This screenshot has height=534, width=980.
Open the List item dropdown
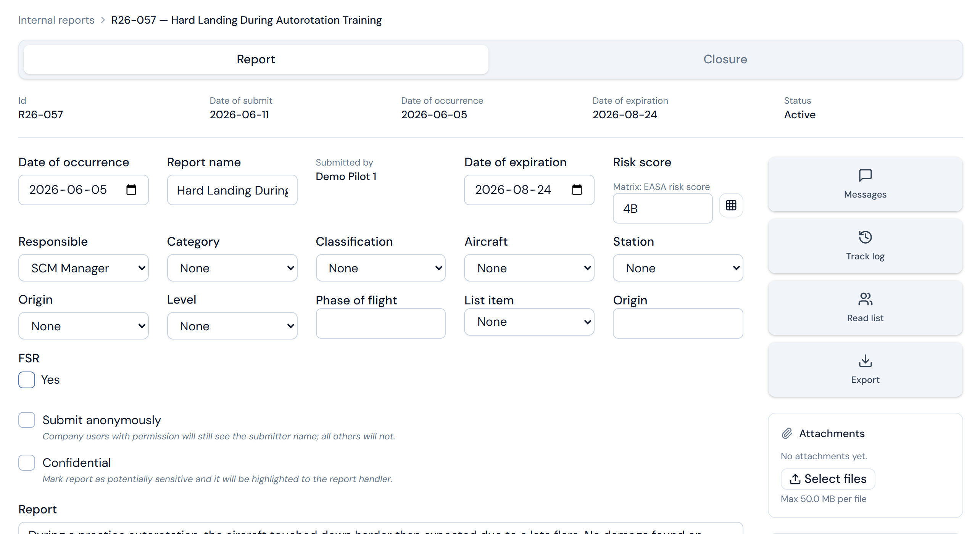point(529,322)
